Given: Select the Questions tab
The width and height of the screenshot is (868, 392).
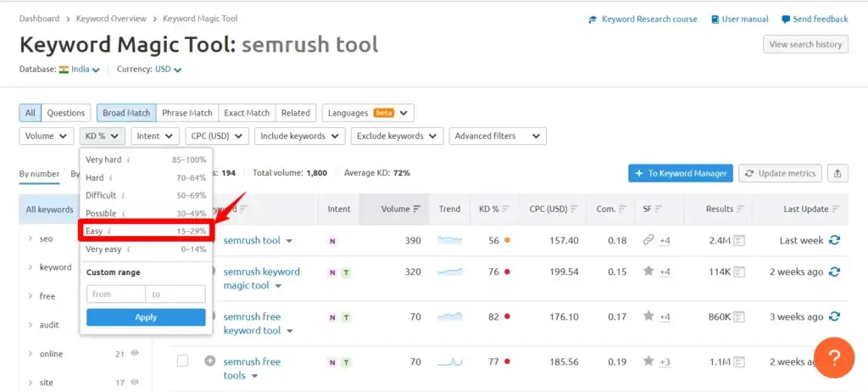Looking at the screenshot, I should pos(66,113).
